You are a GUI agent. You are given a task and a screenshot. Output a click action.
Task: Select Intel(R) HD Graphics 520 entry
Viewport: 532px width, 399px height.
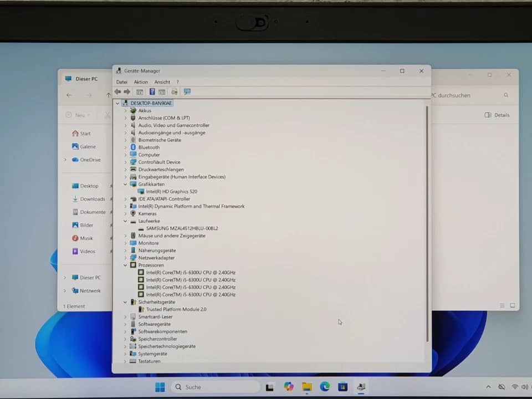pyautogui.click(x=172, y=191)
